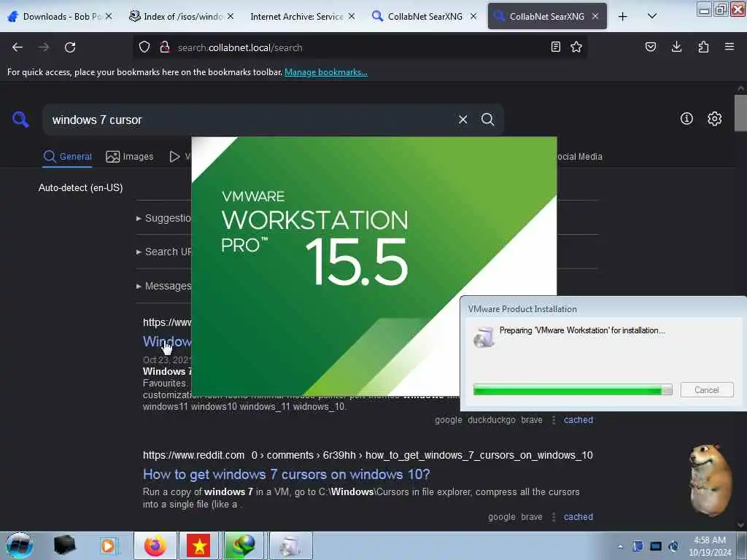This screenshot has width=747, height=560.
Task: Switch to Firefox in the taskbar
Action: pos(155,545)
